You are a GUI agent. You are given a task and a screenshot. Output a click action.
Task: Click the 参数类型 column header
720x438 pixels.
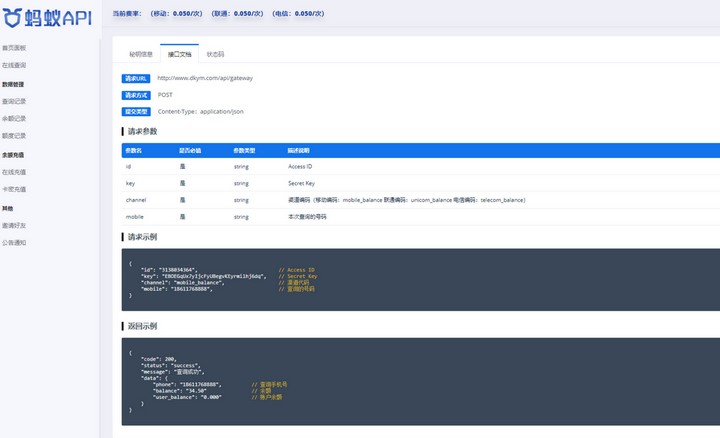[x=244, y=151]
